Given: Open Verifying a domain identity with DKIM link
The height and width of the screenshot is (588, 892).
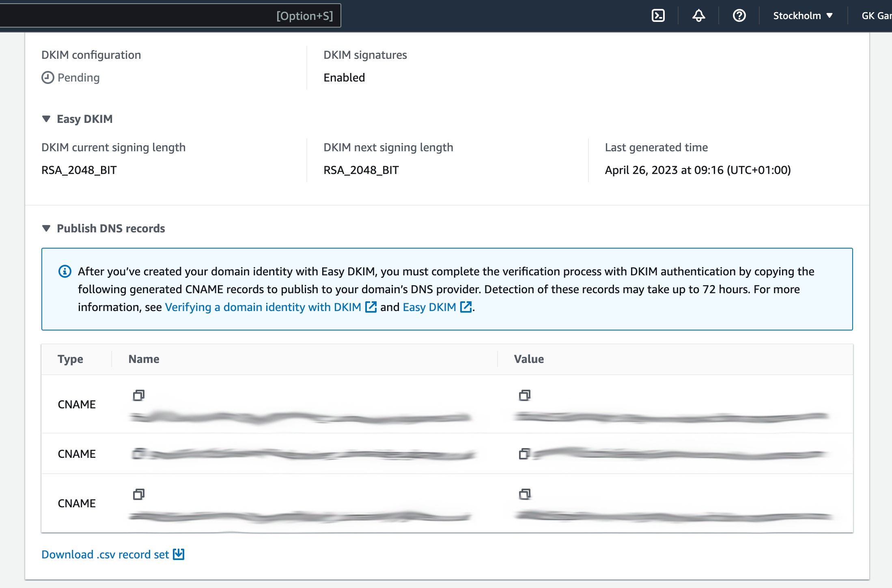Looking at the screenshot, I should coord(263,307).
